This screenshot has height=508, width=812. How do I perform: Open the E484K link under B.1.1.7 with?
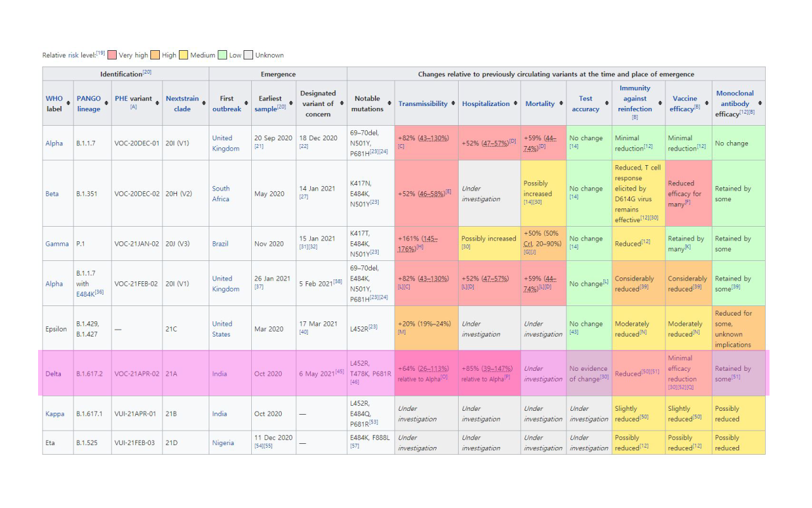(86, 295)
